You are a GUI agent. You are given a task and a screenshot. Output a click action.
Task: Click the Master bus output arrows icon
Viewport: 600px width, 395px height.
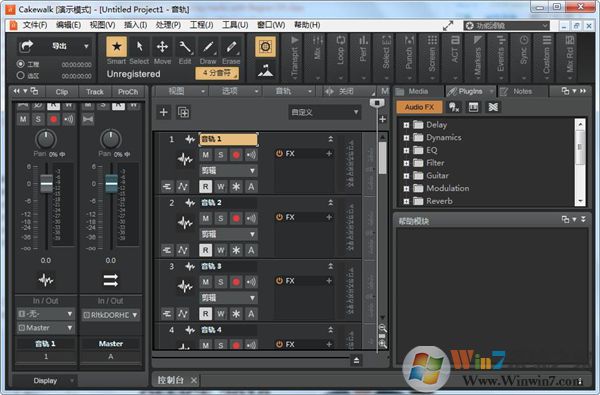[x=111, y=280]
